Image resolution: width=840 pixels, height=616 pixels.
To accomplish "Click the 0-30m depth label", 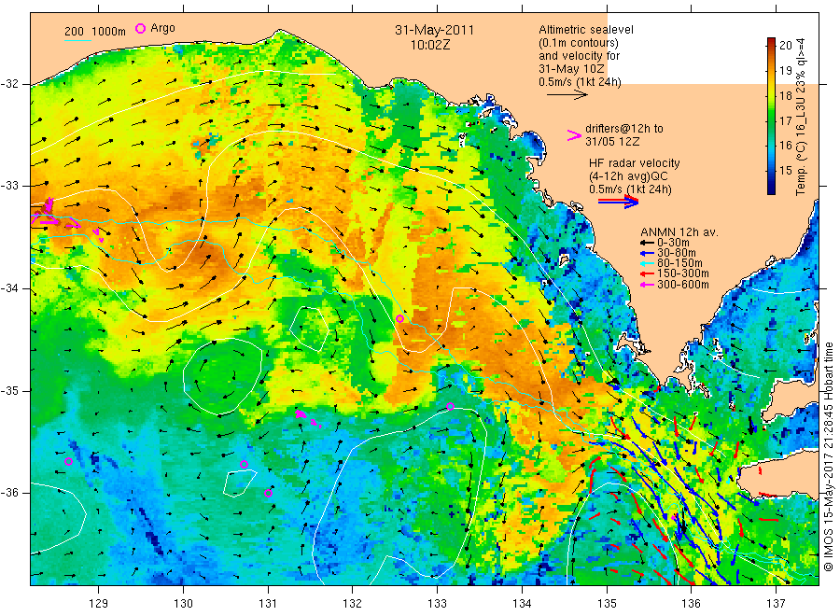I will (x=673, y=243).
